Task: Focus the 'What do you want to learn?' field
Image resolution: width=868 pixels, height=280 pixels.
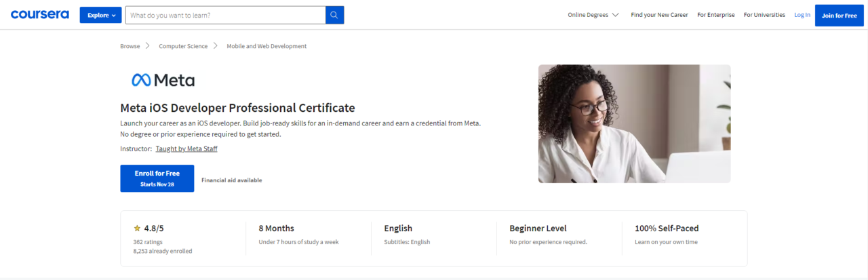Action: (225, 15)
